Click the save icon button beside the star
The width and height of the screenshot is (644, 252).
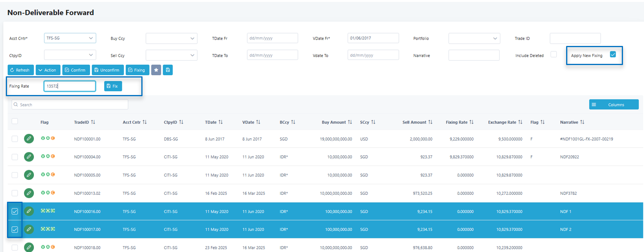pos(168,70)
